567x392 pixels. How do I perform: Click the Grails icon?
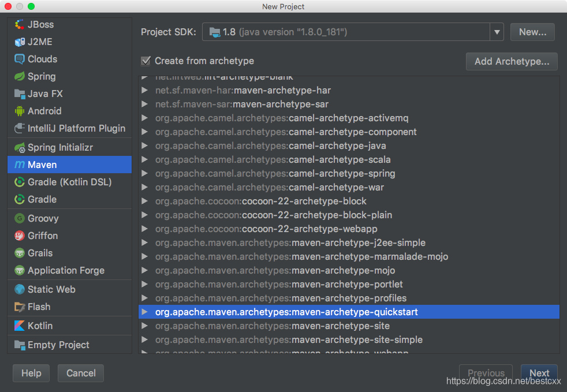pyautogui.click(x=20, y=253)
